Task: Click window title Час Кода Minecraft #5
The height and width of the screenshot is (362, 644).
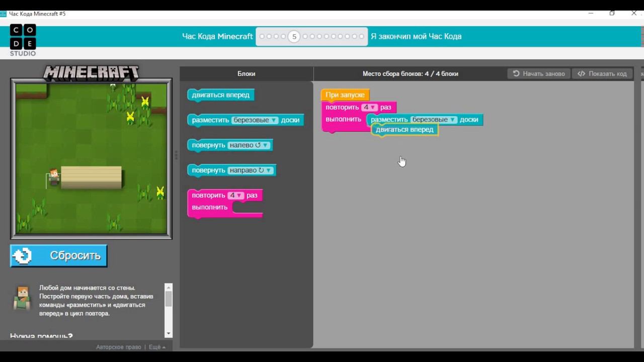Action: (x=37, y=14)
